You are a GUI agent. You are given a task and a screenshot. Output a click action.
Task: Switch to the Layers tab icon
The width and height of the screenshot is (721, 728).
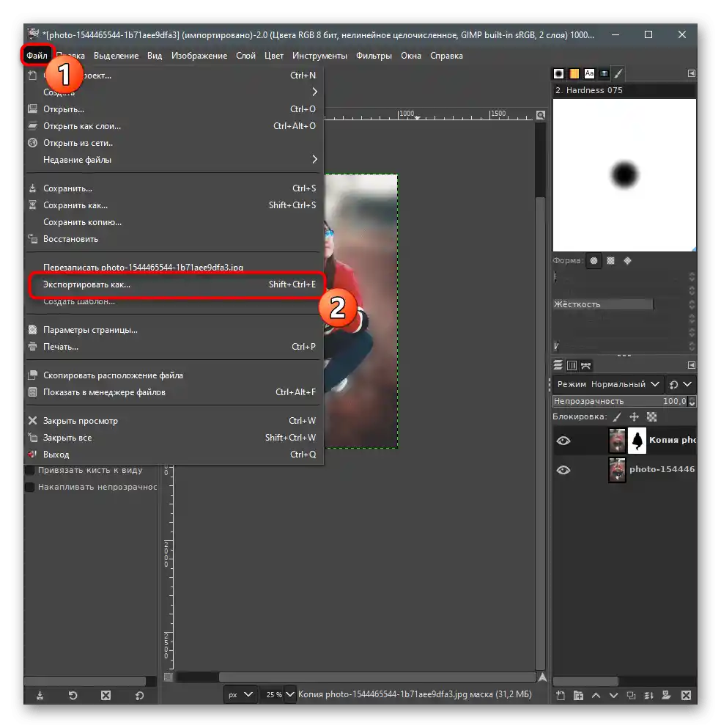[558, 365]
